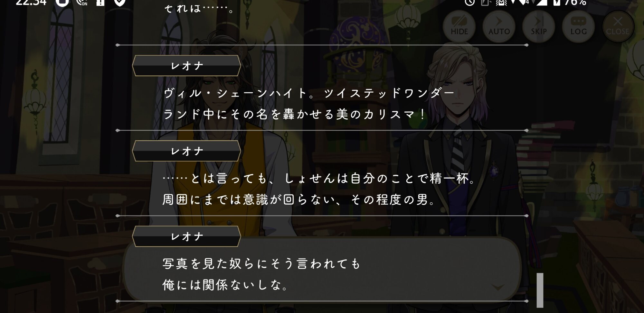Tap the battery status icon

tap(557, 3)
